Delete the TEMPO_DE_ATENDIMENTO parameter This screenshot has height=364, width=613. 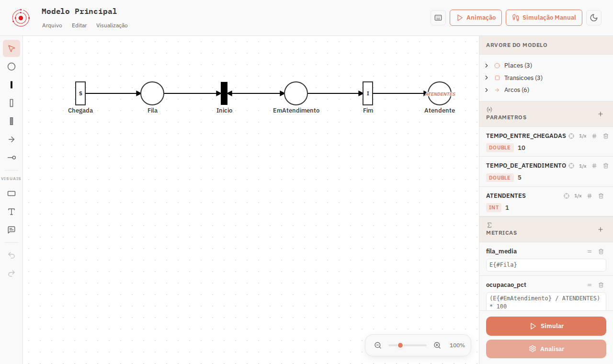coord(606,166)
